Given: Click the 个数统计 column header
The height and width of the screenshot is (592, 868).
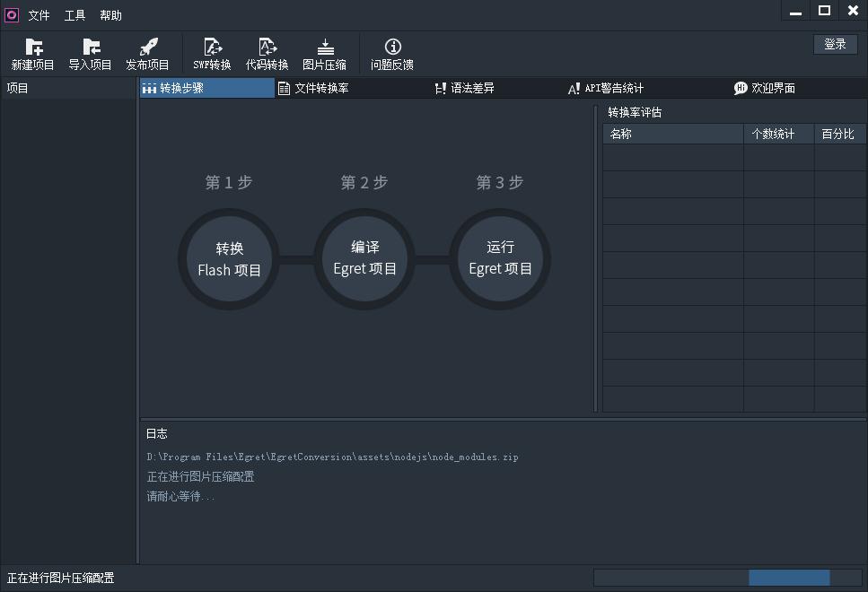Looking at the screenshot, I should click(x=779, y=134).
